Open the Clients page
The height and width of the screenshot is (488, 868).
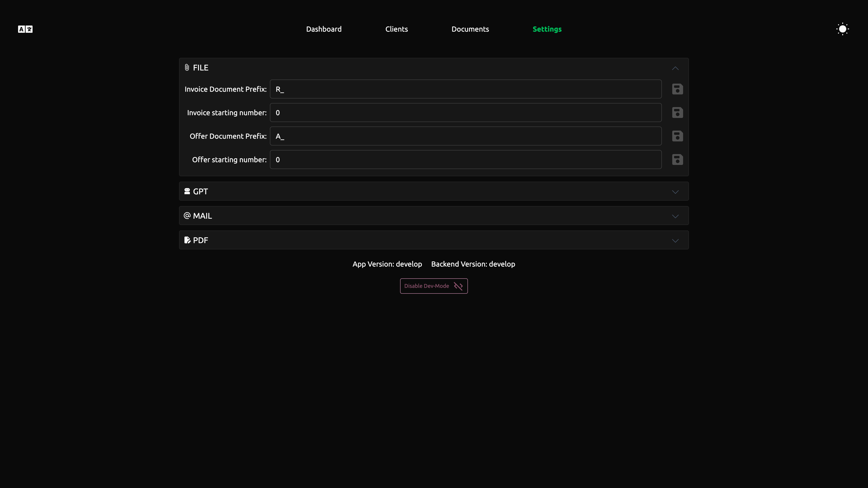(397, 29)
